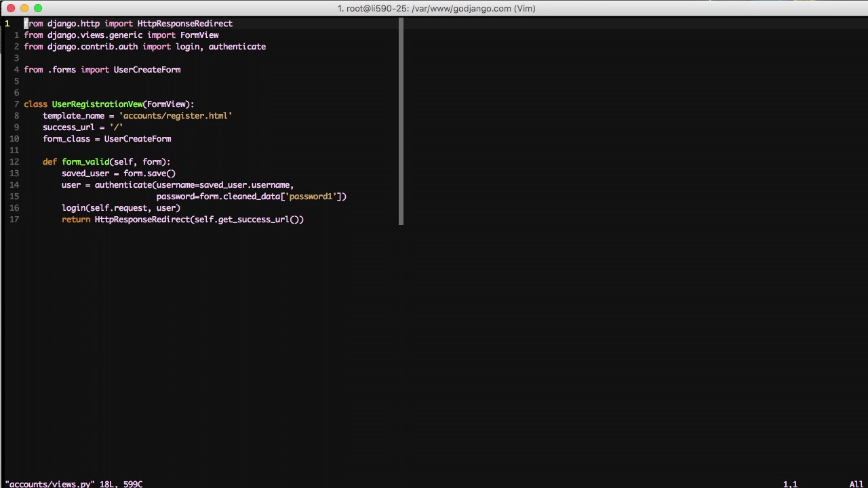This screenshot has height=488, width=868.
Task: Click the yellow minimize window button
Action: pyautogui.click(x=24, y=8)
